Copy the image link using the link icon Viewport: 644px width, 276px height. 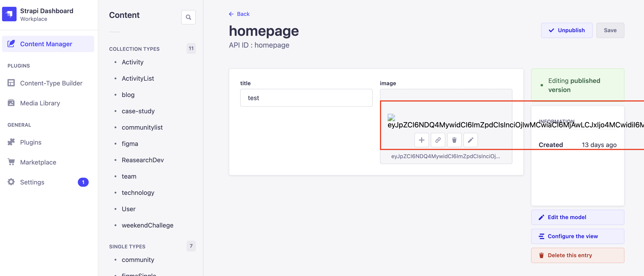(x=438, y=140)
